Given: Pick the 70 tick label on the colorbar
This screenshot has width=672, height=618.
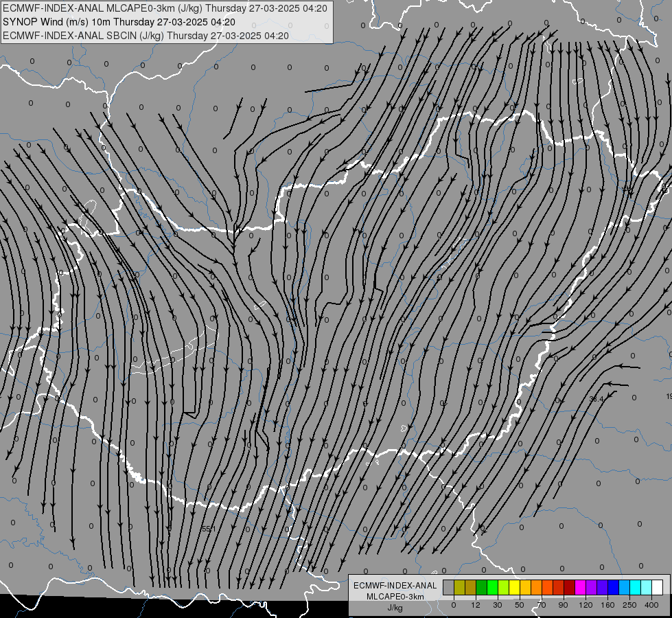Looking at the screenshot, I should click(x=542, y=605).
